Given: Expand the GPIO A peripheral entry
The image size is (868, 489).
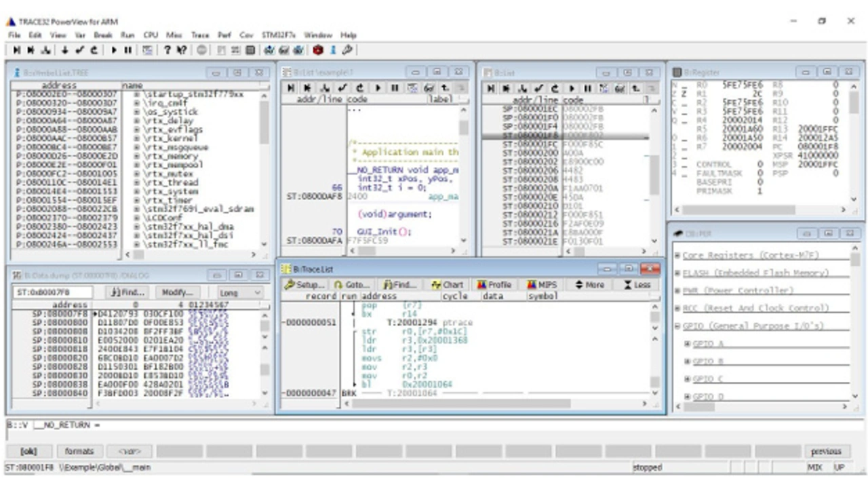Looking at the screenshot, I should (688, 344).
